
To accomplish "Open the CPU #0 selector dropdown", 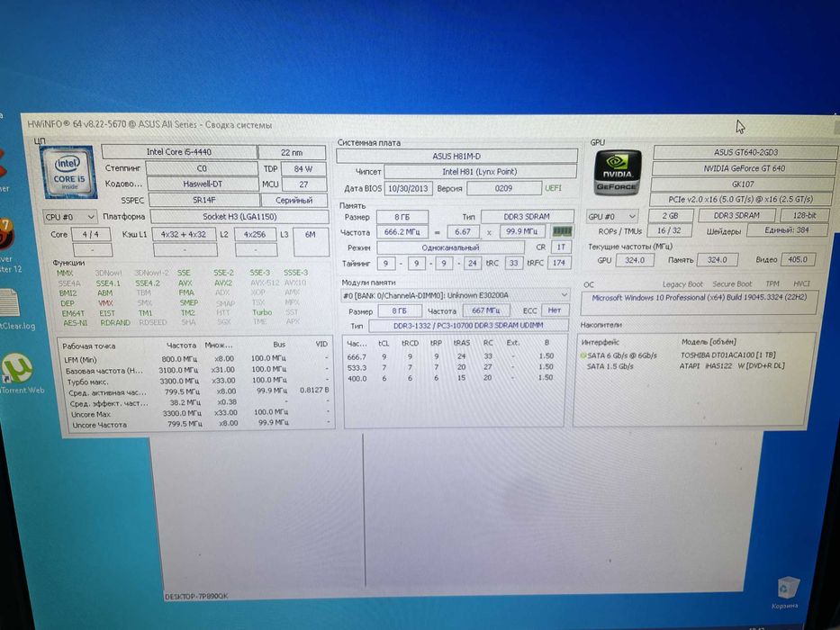I will [69, 217].
